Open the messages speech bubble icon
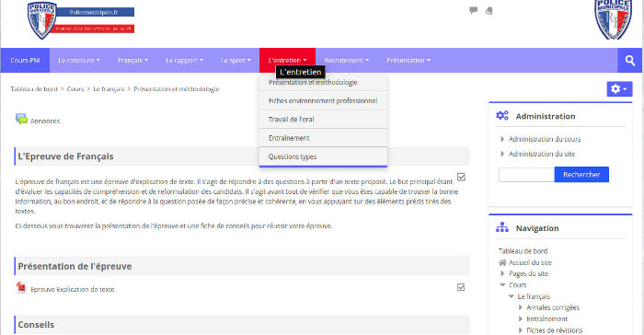644x335 pixels. (473, 10)
